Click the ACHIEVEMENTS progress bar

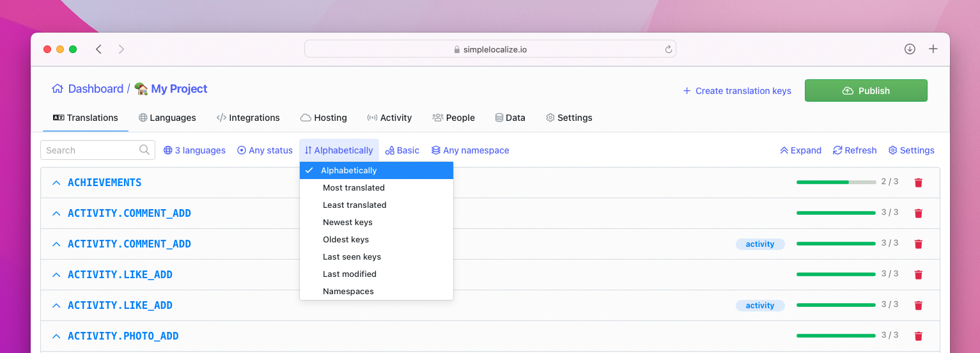(x=836, y=182)
